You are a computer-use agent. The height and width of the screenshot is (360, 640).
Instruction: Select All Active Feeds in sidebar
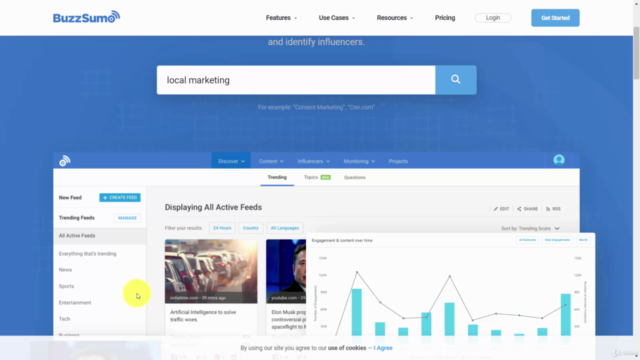[x=100, y=236]
